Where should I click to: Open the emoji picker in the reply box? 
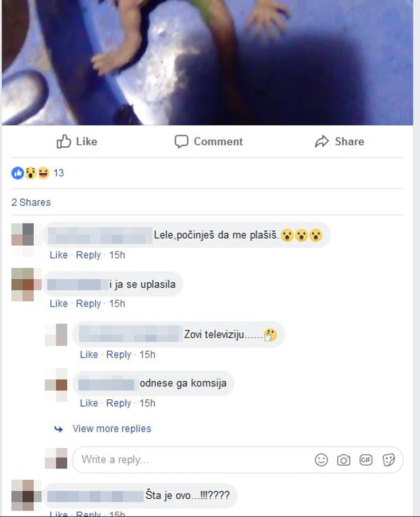coord(321,460)
